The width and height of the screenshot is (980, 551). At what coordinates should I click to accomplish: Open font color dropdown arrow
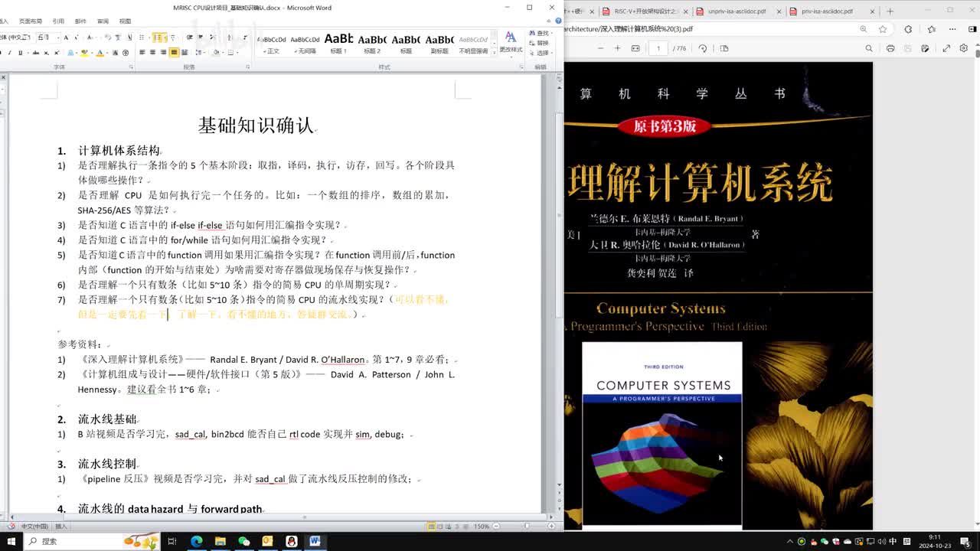(x=107, y=53)
